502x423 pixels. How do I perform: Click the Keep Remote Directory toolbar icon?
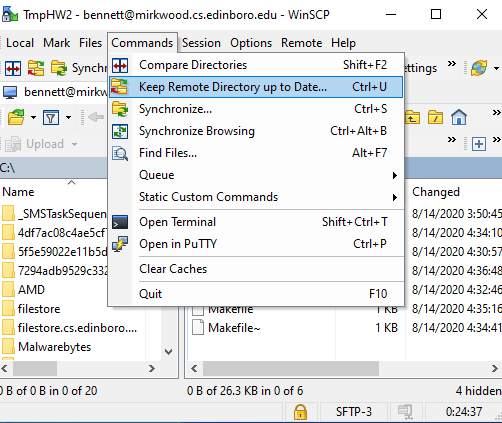(36, 68)
